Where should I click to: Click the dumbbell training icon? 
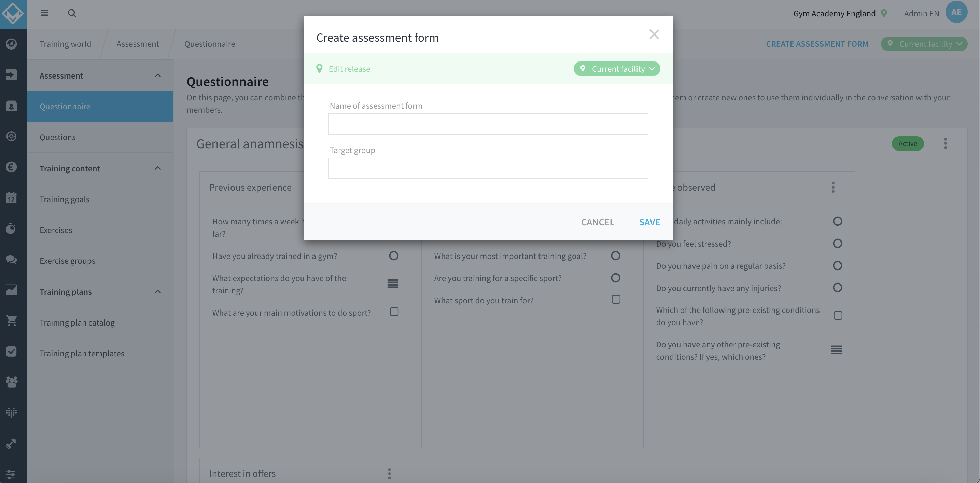point(11,443)
